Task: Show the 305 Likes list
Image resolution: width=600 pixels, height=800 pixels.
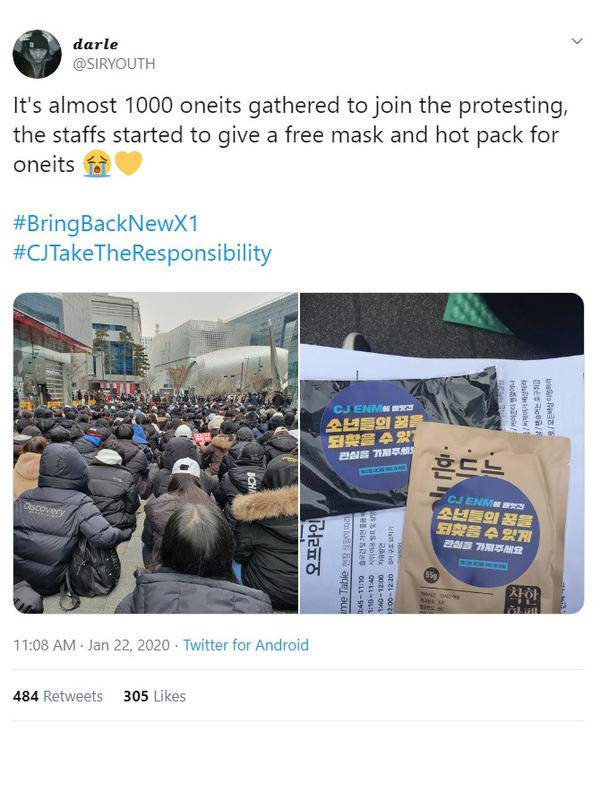Action: point(155,696)
